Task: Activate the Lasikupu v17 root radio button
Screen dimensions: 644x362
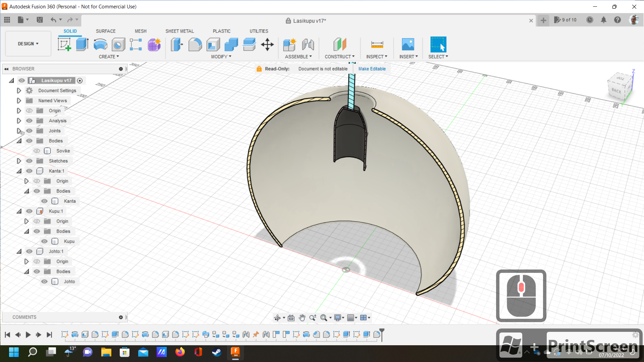Action: (x=80, y=80)
